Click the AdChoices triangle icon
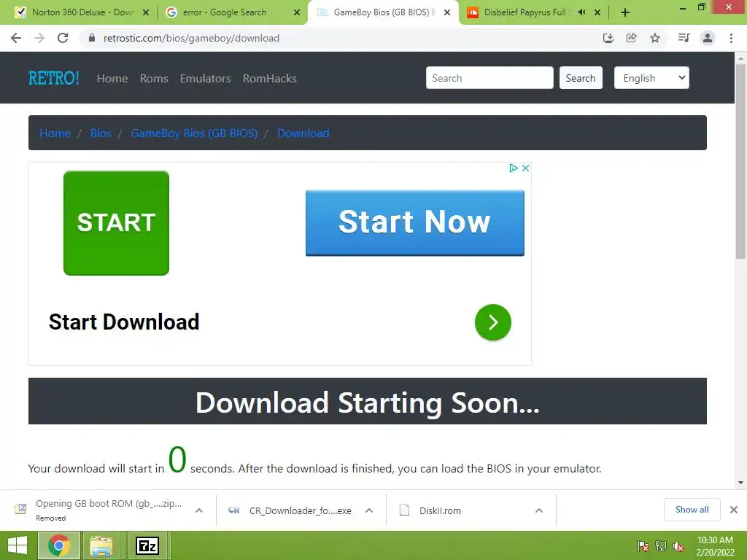Screen dimensions: 747x560 pos(513,168)
